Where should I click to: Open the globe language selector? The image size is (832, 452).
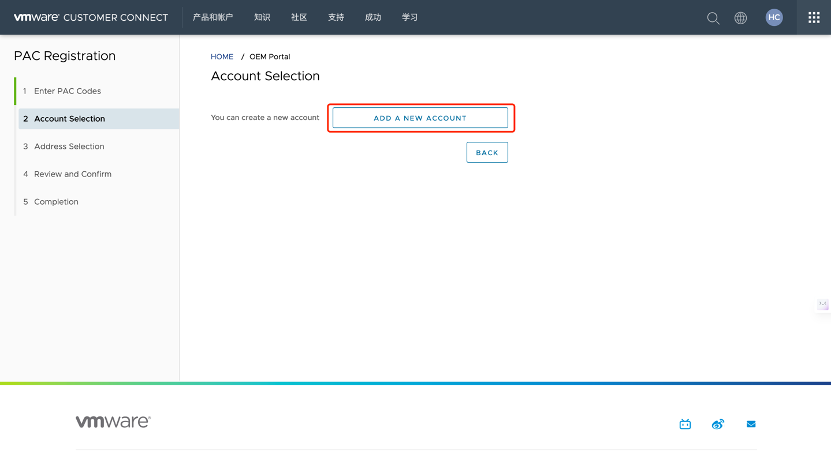[740, 18]
